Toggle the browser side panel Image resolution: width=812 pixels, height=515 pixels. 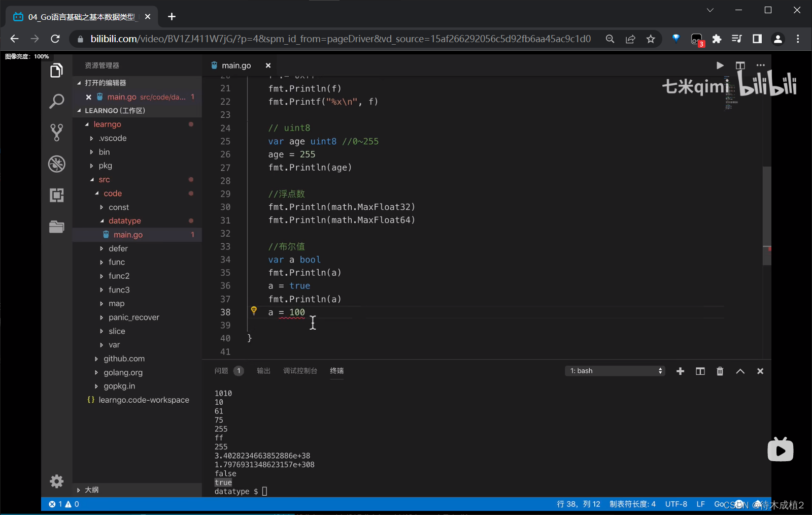click(757, 39)
